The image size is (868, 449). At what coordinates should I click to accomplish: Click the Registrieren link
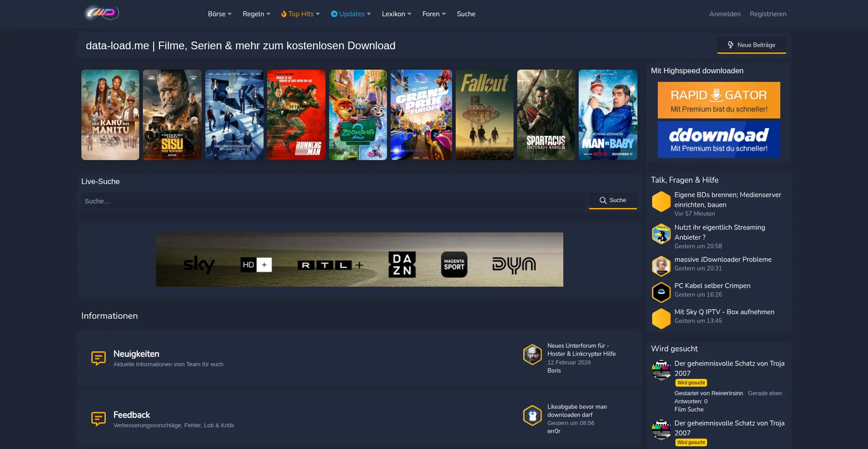click(x=768, y=14)
